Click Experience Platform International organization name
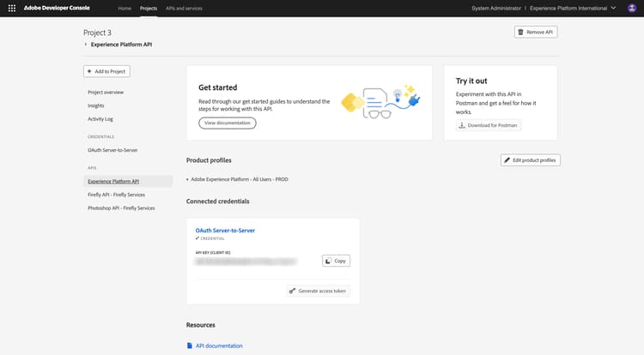 [568, 9]
